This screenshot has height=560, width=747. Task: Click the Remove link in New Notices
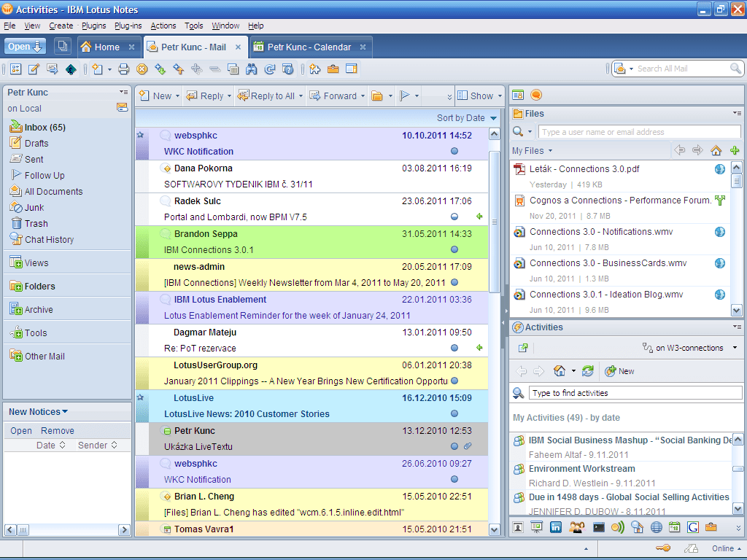tap(58, 430)
